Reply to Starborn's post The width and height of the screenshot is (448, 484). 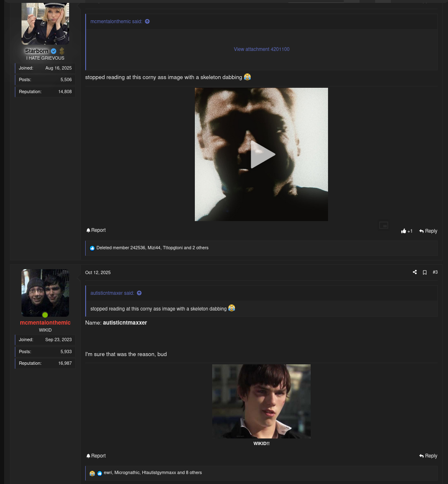428,231
